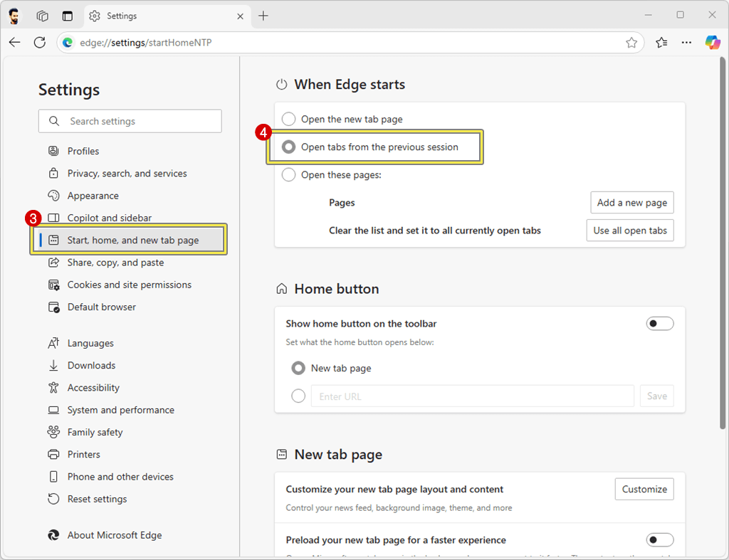Click the address bar URL

pos(145,43)
